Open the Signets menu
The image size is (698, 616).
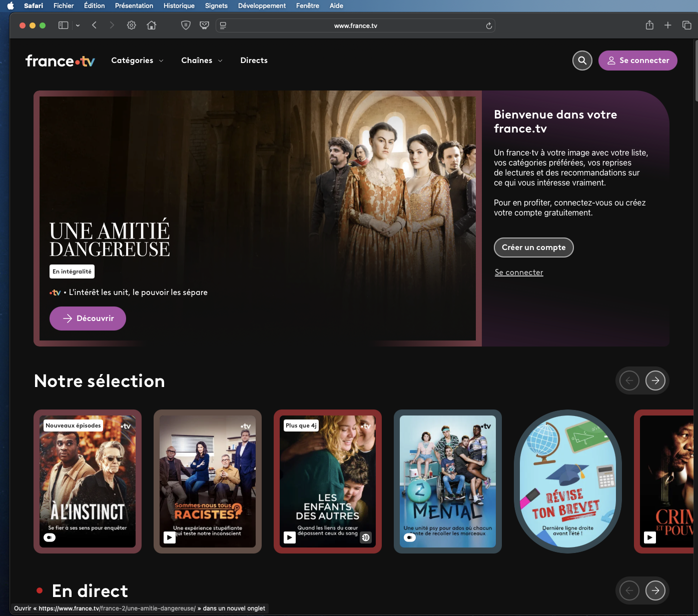coord(216,6)
